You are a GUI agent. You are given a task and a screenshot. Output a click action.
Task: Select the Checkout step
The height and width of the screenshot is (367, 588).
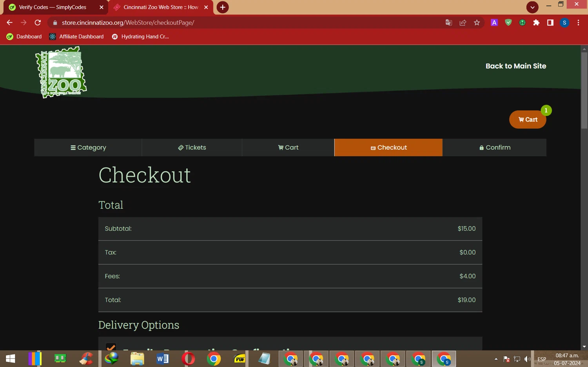(388, 148)
